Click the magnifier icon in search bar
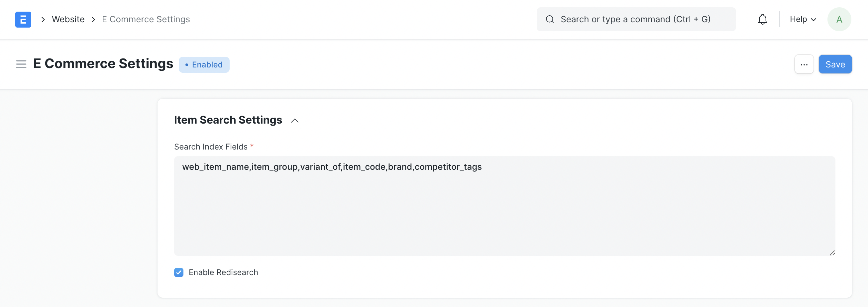Image resolution: width=868 pixels, height=307 pixels. (550, 20)
